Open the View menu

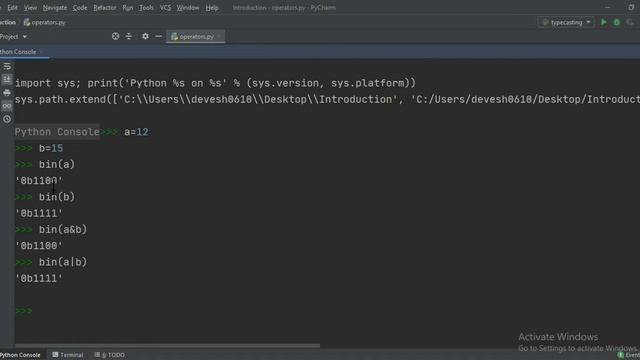click(30, 8)
